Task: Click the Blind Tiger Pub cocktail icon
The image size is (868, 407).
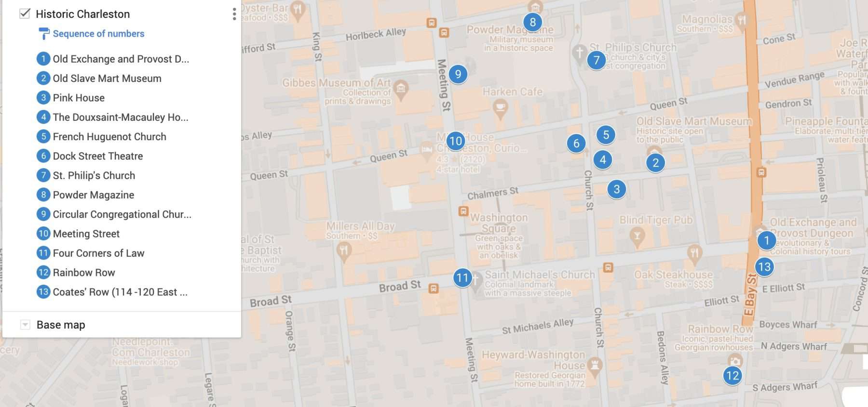Action: pyautogui.click(x=637, y=237)
